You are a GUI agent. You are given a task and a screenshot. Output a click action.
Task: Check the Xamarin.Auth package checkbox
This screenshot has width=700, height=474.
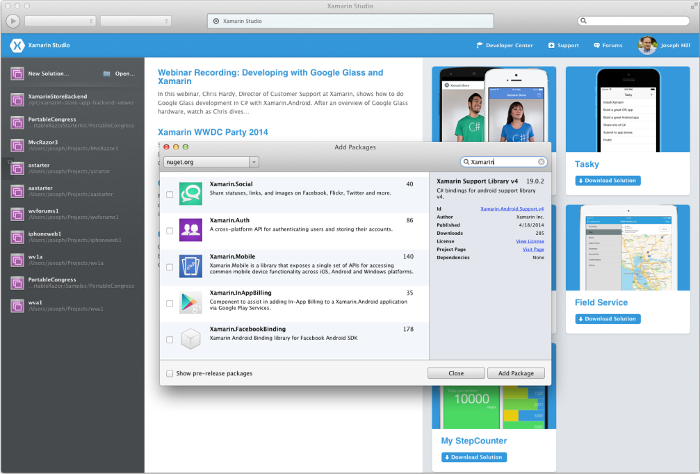[170, 231]
